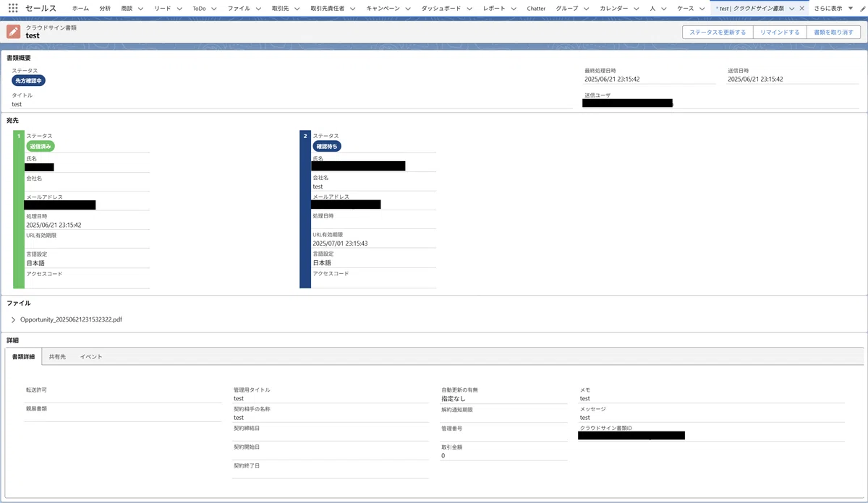Open the ファイル tab dropdown arrow
Image resolution: width=868 pixels, height=503 pixels.
[258, 8]
